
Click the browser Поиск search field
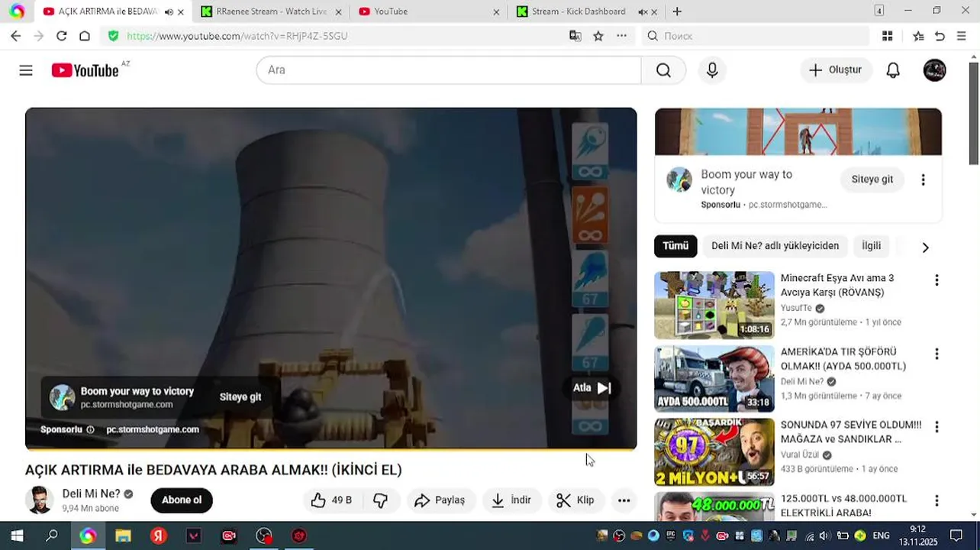756,36
